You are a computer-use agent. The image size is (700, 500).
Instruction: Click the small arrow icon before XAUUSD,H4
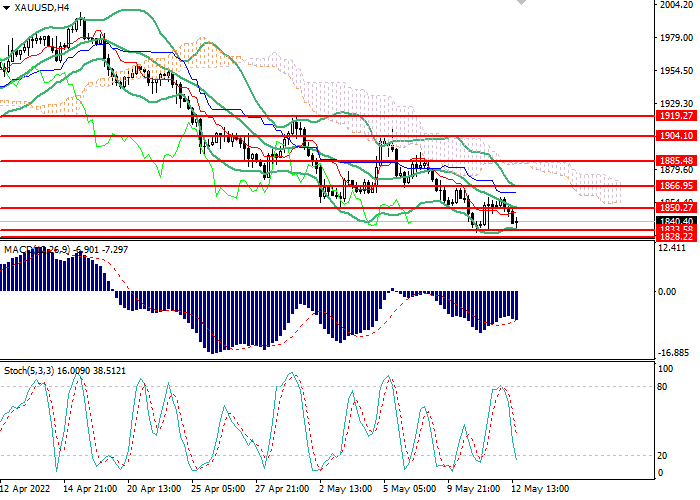[7, 7]
